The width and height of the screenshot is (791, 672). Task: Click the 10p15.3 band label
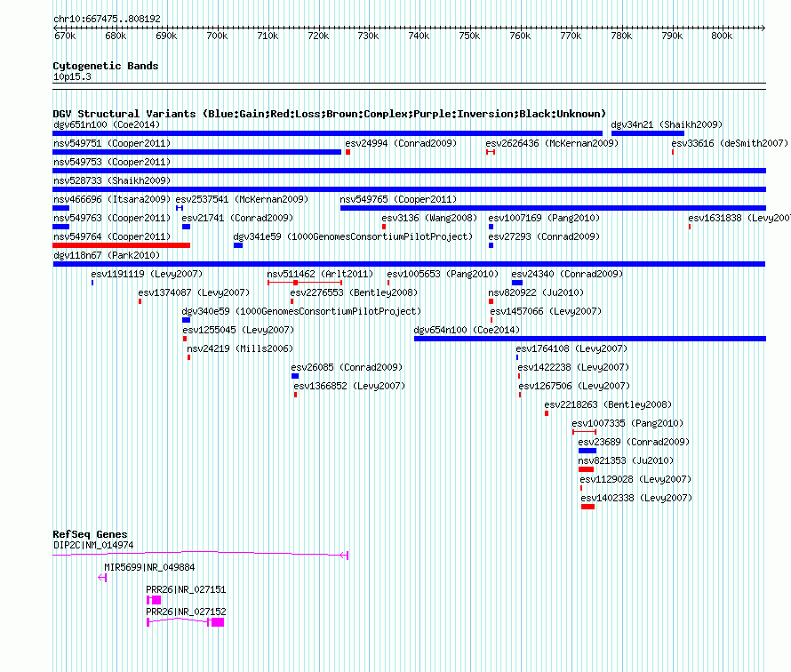tap(72, 76)
